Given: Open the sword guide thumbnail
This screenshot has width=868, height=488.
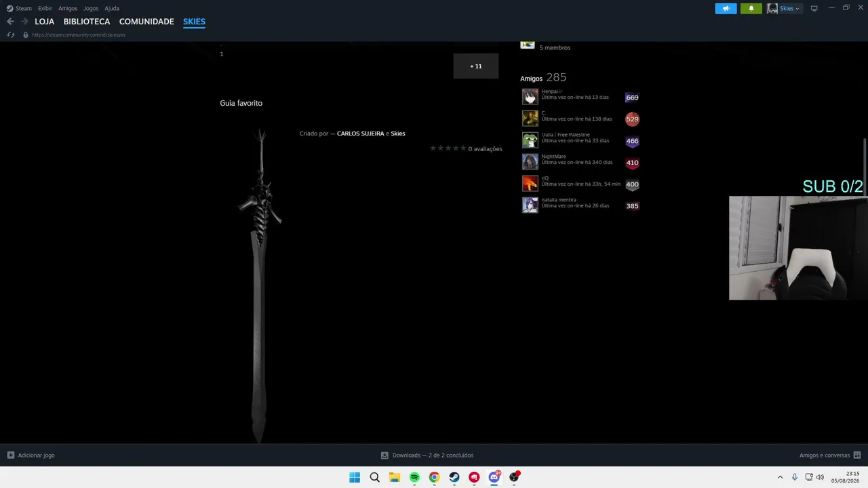Looking at the screenshot, I should tap(259, 285).
